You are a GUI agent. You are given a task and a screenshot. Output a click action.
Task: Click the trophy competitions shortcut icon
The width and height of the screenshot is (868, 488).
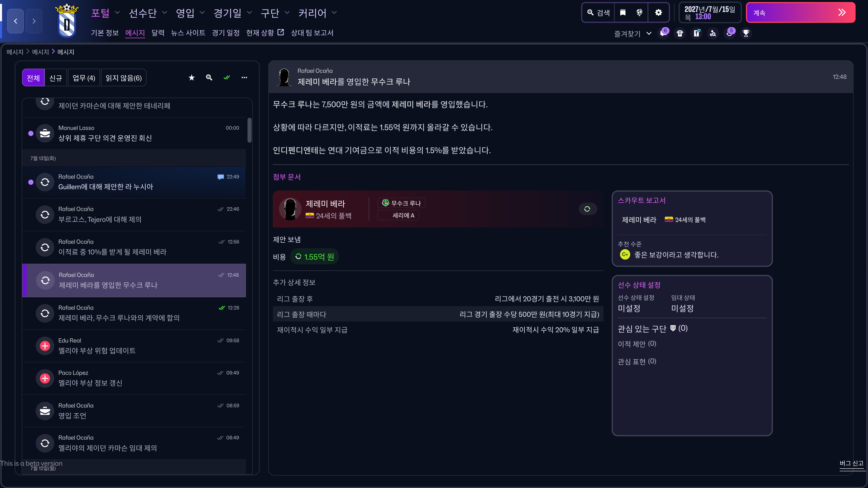(746, 33)
